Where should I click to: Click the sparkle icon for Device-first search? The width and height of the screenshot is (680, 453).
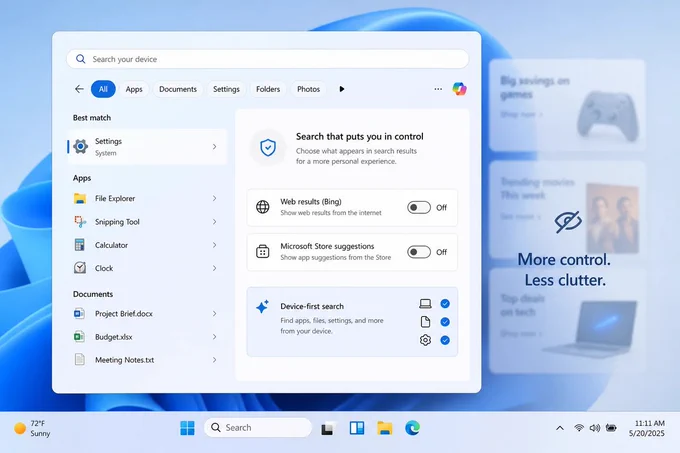tap(262, 306)
